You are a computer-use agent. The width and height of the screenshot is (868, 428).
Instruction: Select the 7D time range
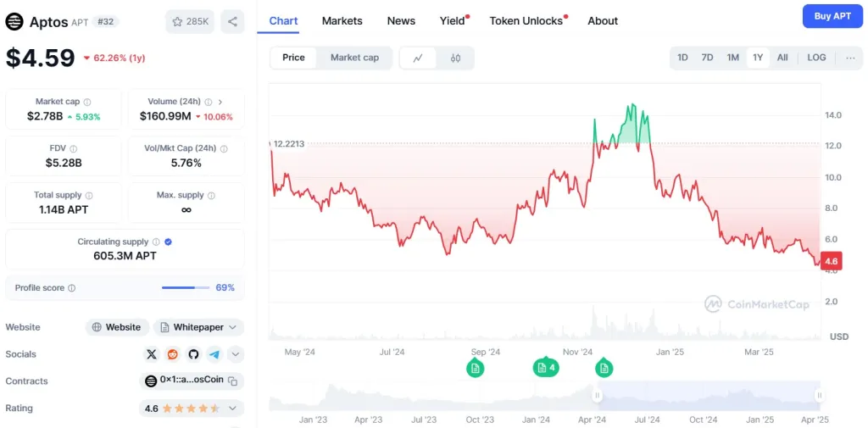click(707, 58)
